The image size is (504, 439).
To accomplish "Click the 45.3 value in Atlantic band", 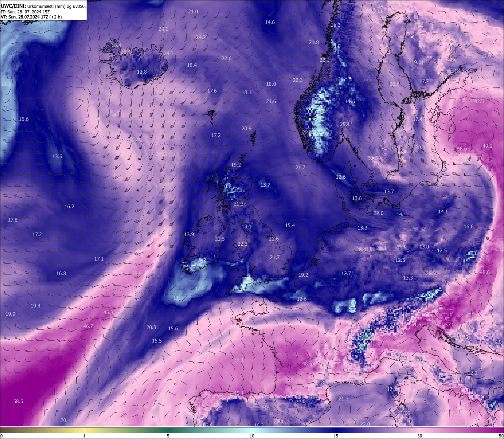I will (x=108, y=312).
